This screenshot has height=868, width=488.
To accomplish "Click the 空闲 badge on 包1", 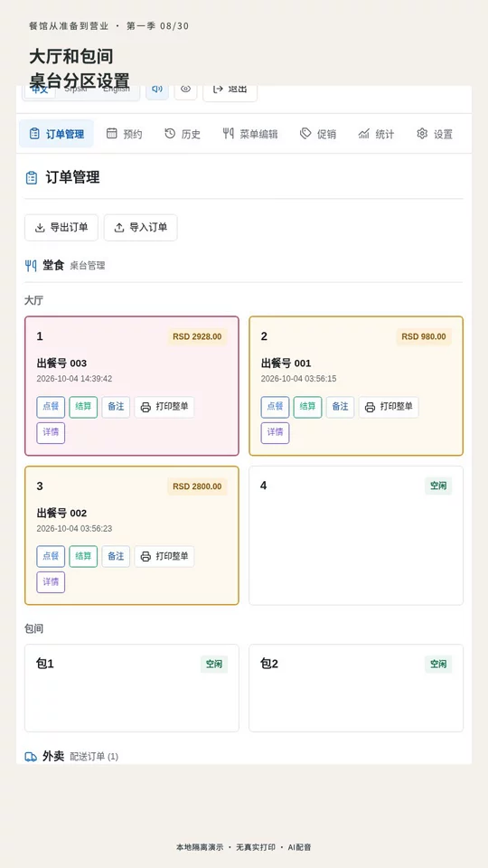I will point(214,665).
